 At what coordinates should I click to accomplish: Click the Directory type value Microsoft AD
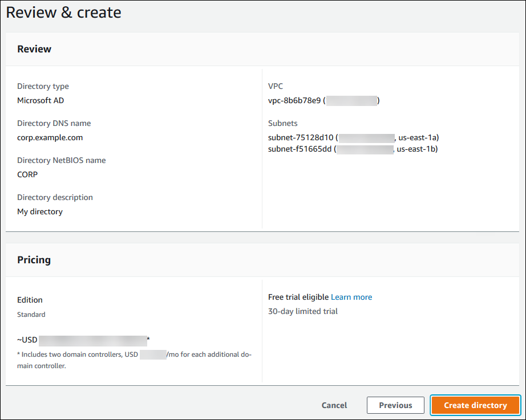[x=41, y=100]
